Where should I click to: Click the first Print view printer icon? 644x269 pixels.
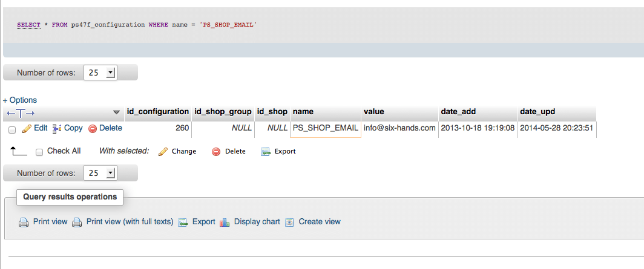(24, 222)
